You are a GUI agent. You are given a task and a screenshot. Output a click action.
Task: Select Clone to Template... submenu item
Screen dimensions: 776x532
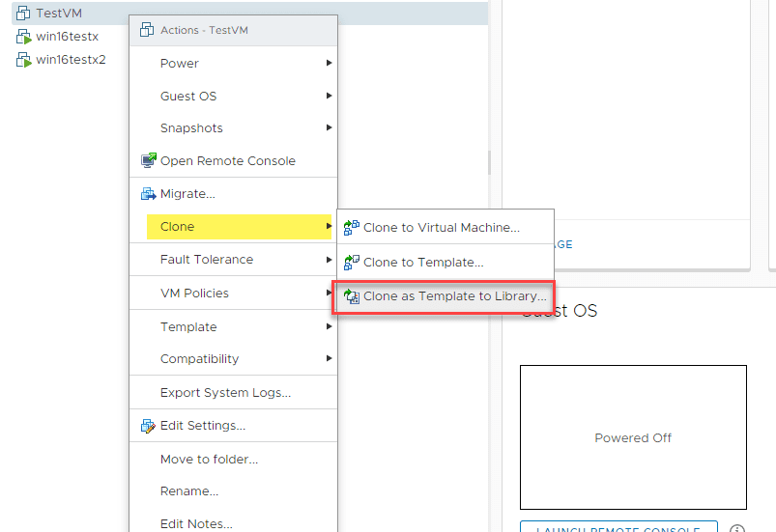click(x=445, y=262)
